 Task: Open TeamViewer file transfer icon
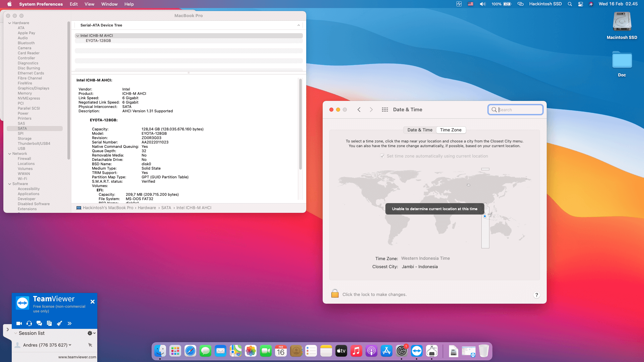49,323
